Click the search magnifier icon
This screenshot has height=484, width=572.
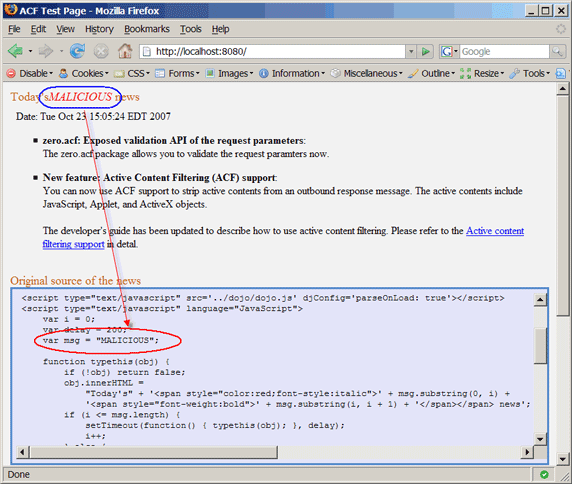point(557,51)
